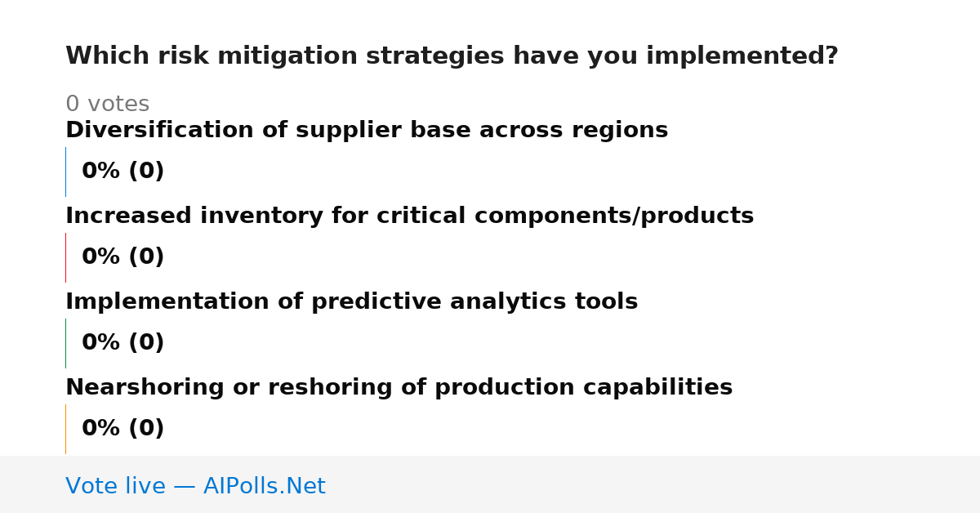
Task: Click the orange result bar
Action: click(x=66, y=429)
